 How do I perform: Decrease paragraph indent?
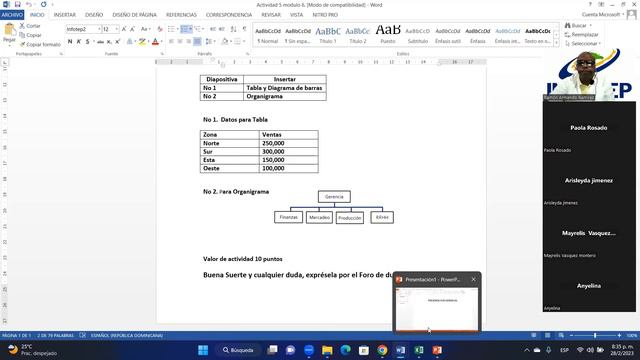(213, 29)
